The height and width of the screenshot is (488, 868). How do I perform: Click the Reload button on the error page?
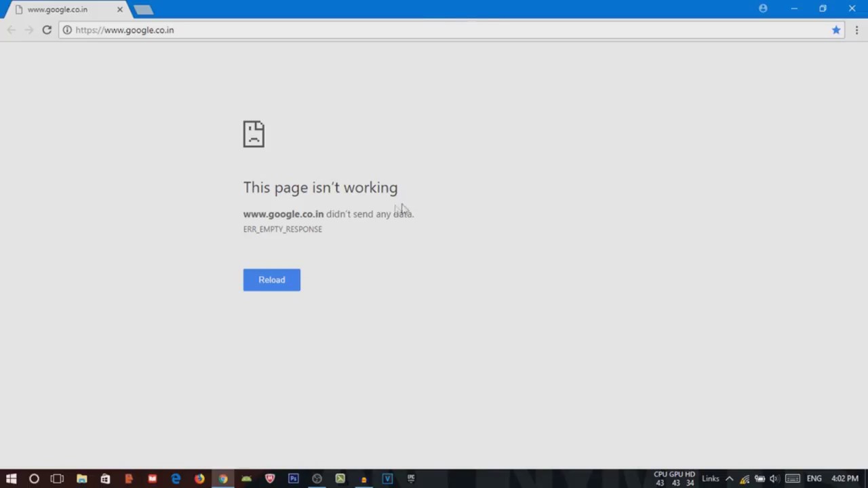pos(271,280)
